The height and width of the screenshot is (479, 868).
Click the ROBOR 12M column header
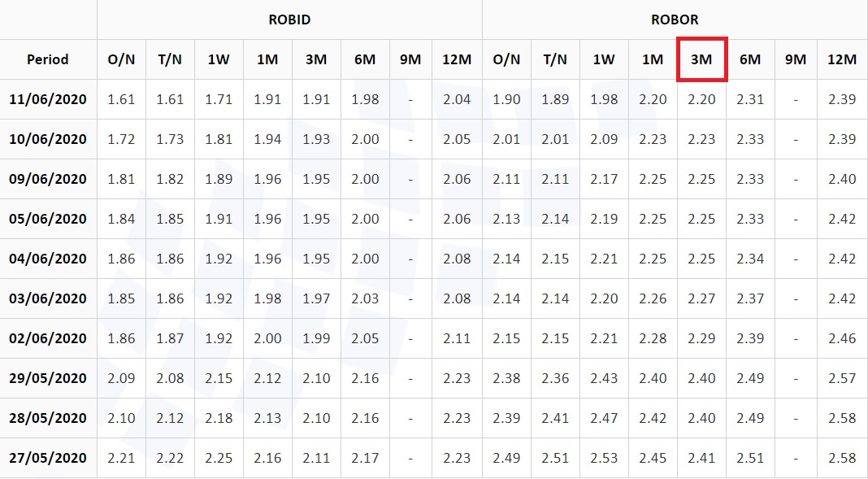(842, 59)
